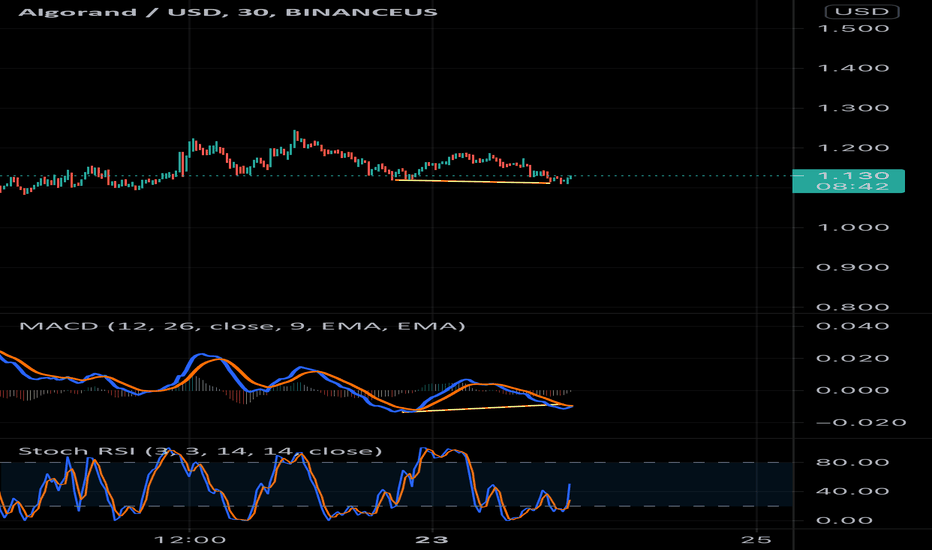Click the MACD 0.000 axis value
This screenshot has width=932, height=550.
pyautogui.click(x=854, y=391)
